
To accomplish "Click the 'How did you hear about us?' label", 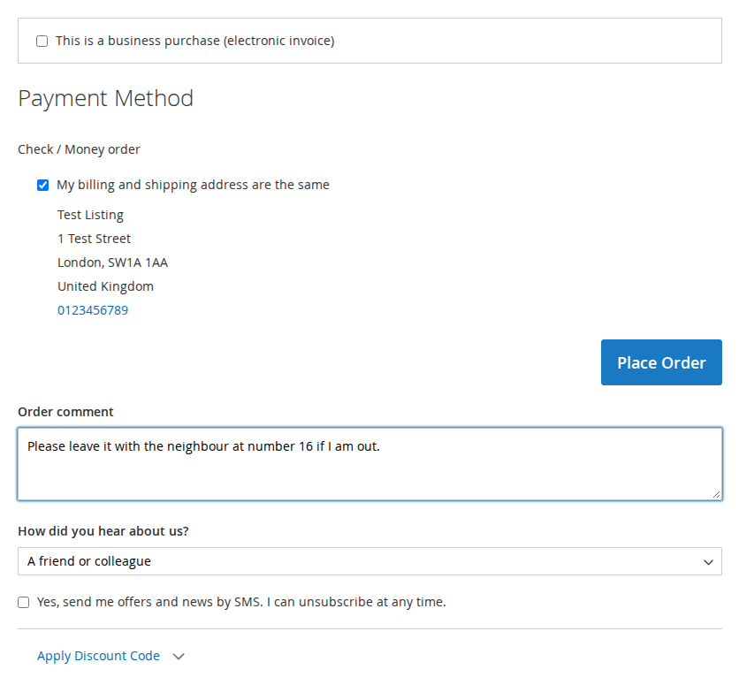I will click(x=103, y=531).
